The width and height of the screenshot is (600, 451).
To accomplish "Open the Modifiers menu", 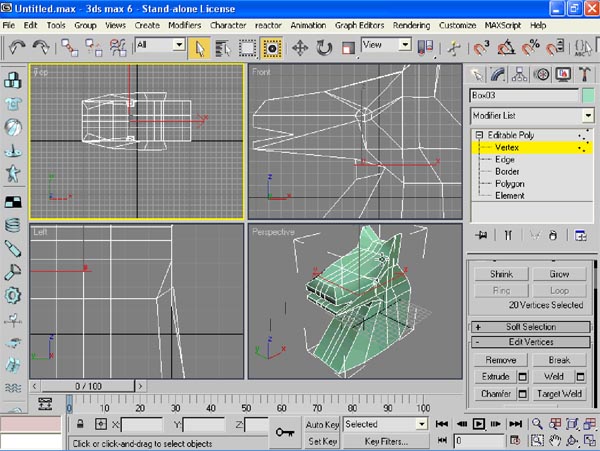I will click(x=184, y=24).
